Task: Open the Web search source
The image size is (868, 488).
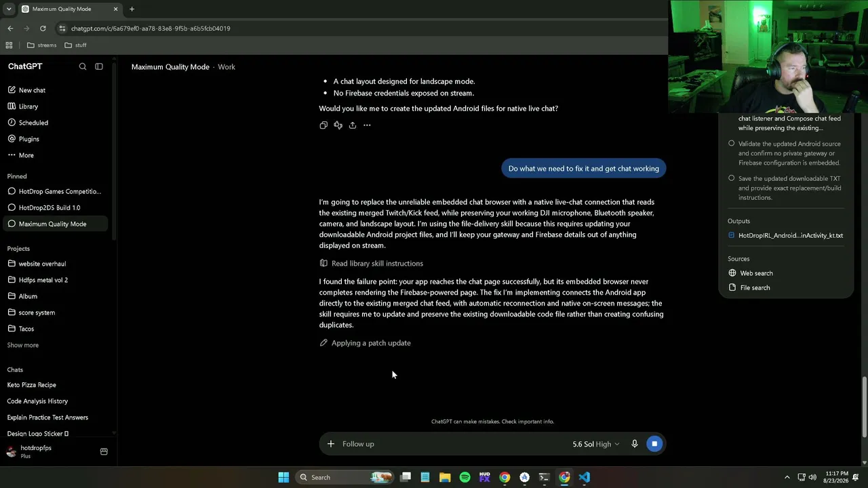Action: (751, 273)
